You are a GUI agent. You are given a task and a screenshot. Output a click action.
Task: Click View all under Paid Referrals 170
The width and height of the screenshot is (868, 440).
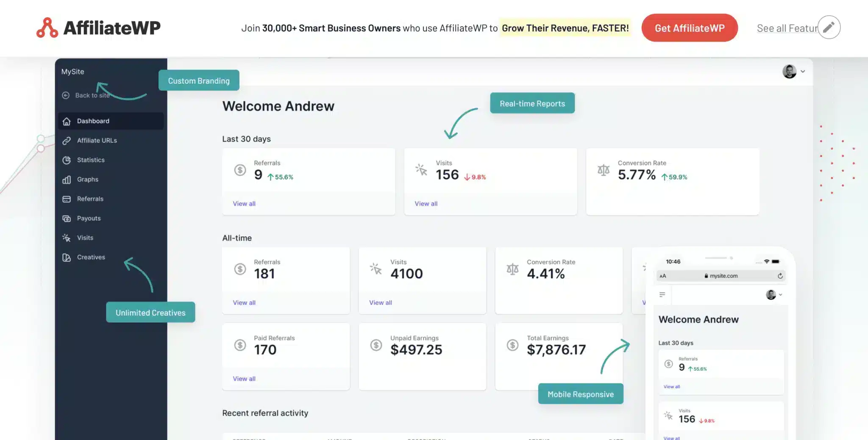pyautogui.click(x=244, y=379)
